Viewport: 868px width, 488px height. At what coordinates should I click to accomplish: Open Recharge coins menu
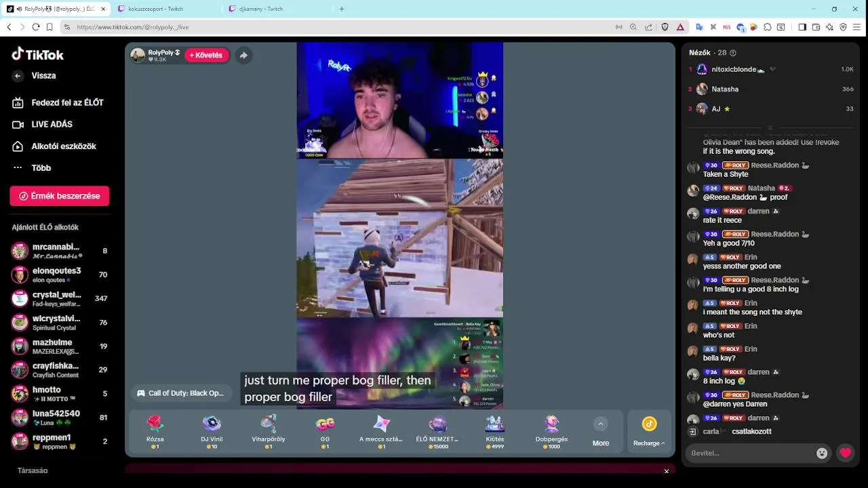(x=649, y=432)
